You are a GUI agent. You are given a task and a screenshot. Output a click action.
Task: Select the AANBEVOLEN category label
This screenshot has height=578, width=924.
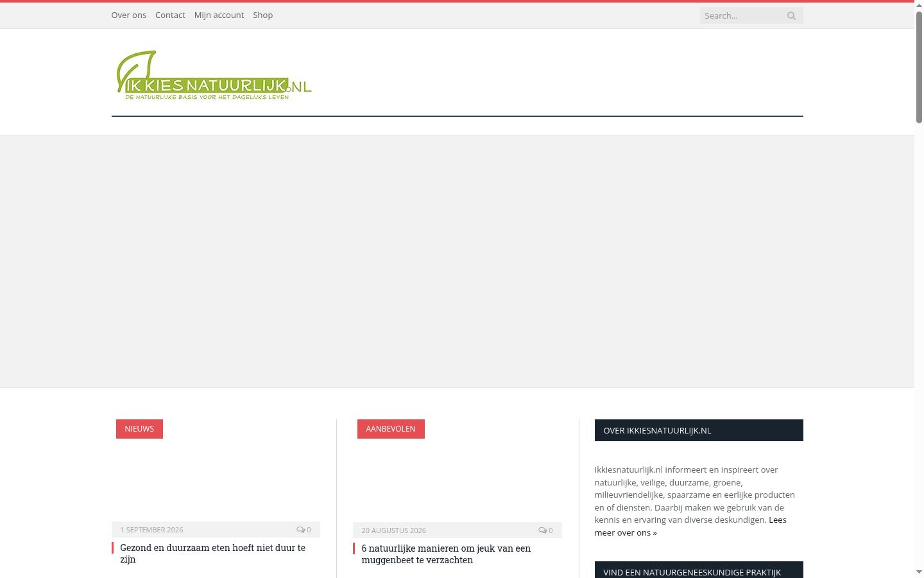[x=391, y=429]
